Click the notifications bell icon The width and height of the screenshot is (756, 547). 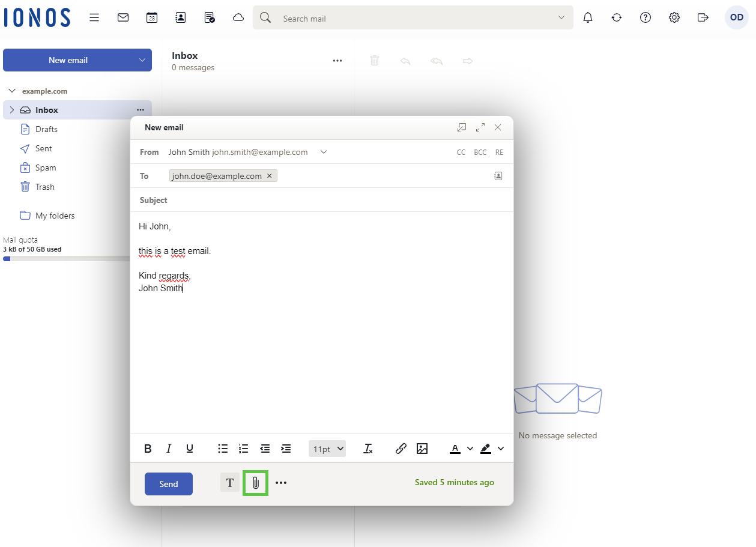click(588, 18)
